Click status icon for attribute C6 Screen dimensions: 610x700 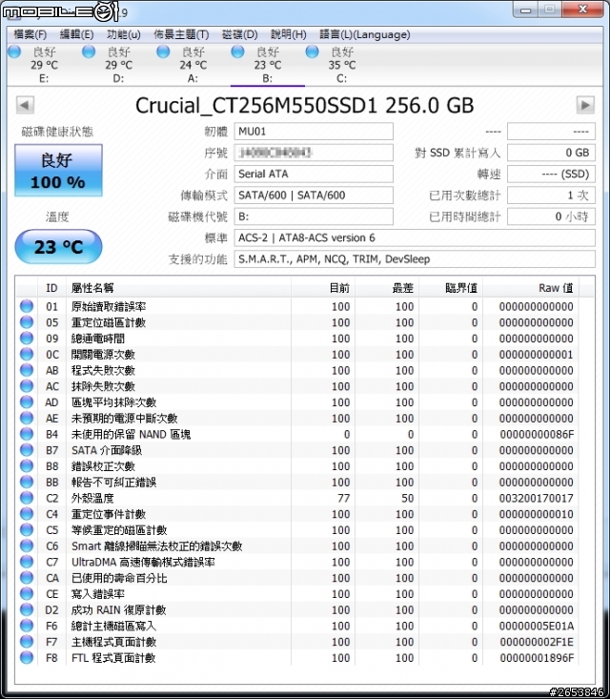[x=27, y=546]
